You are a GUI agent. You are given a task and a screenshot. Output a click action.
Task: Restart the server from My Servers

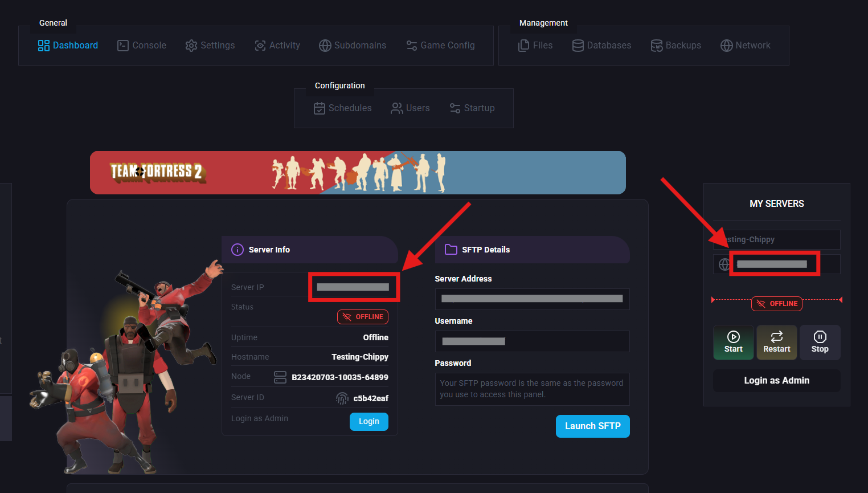coord(777,343)
